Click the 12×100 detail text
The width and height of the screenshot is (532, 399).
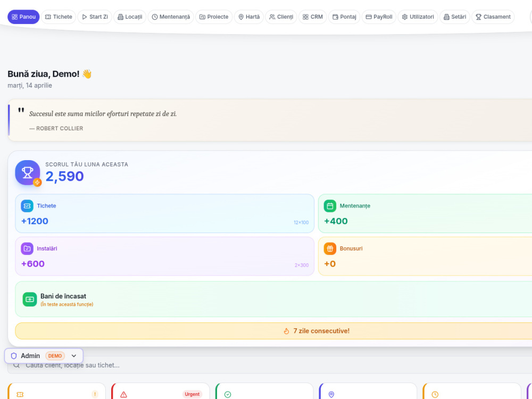point(301,222)
